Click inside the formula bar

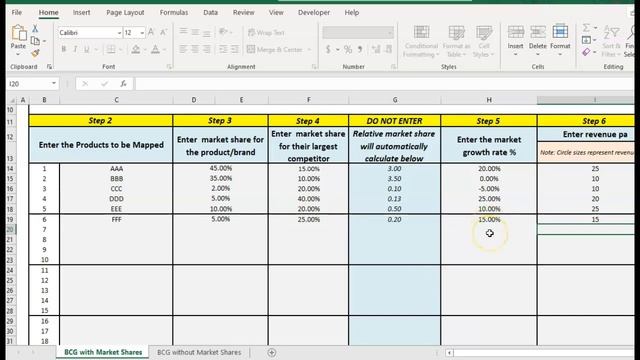(384, 84)
